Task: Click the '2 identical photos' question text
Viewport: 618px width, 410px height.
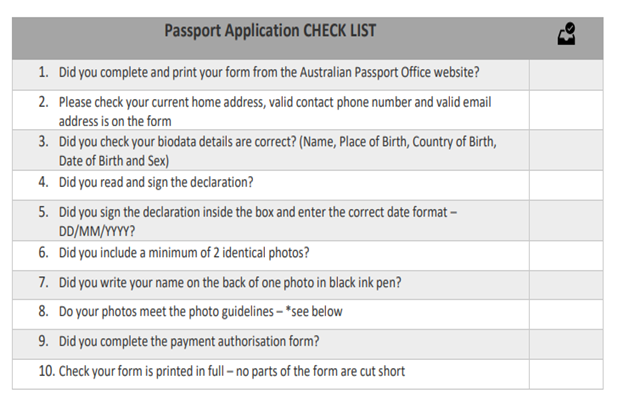Action: [x=184, y=253]
